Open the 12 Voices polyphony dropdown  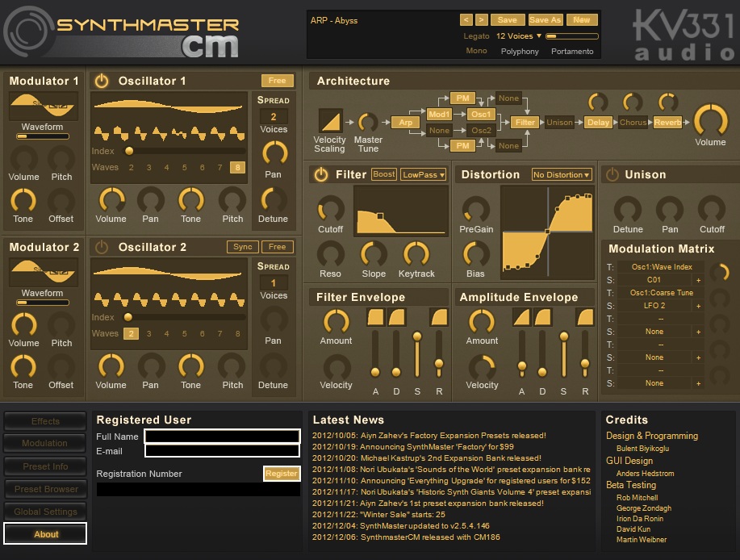coord(519,36)
